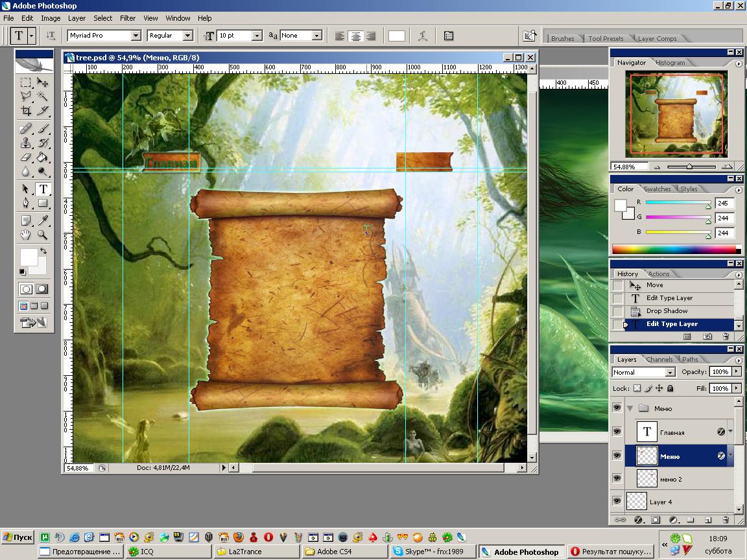The height and width of the screenshot is (560, 747).
Task: Pick the Clone Stamp tool
Action: (x=26, y=143)
